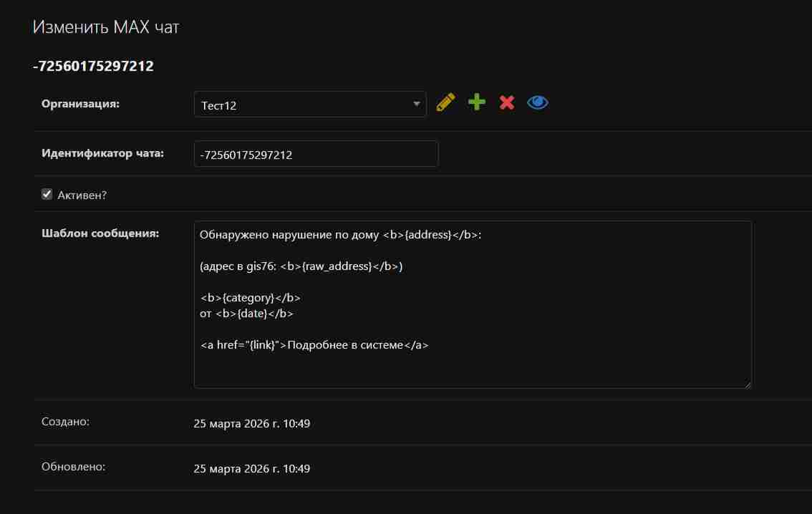Click the green plus to add organization

[476, 102]
